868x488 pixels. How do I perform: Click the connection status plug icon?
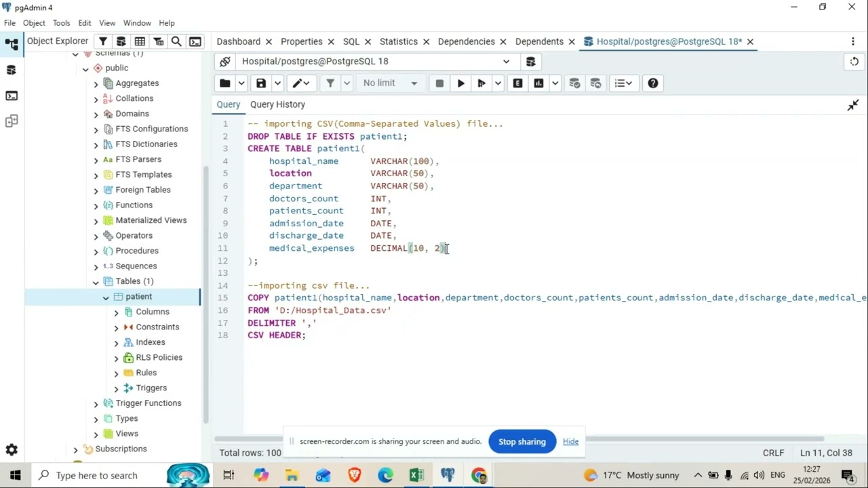tap(225, 62)
